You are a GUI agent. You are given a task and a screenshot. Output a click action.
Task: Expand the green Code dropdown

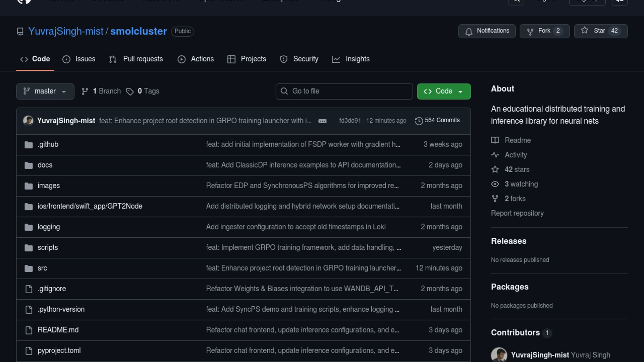[x=443, y=91]
